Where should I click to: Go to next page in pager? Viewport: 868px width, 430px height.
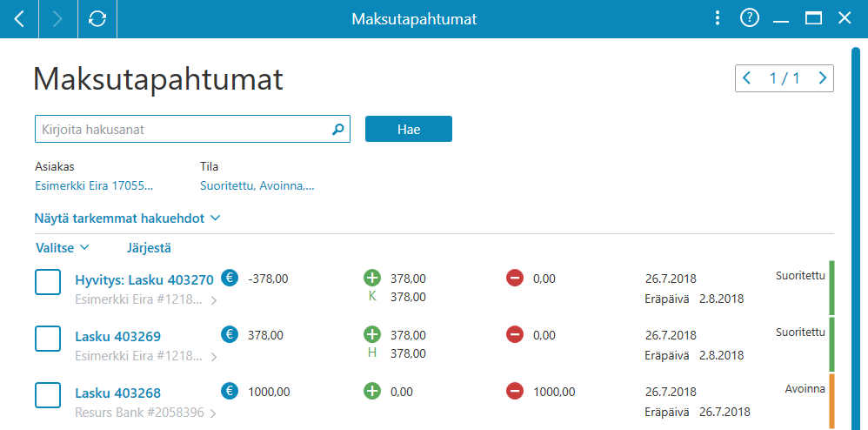point(823,78)
